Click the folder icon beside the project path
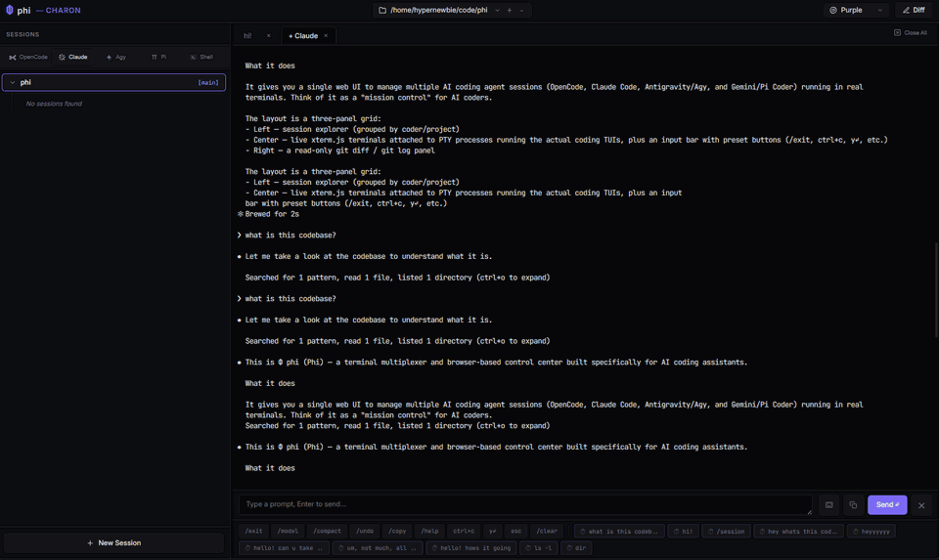Viewport: 939px width, 560px height. pyautogui.click(x=382, y=10)
